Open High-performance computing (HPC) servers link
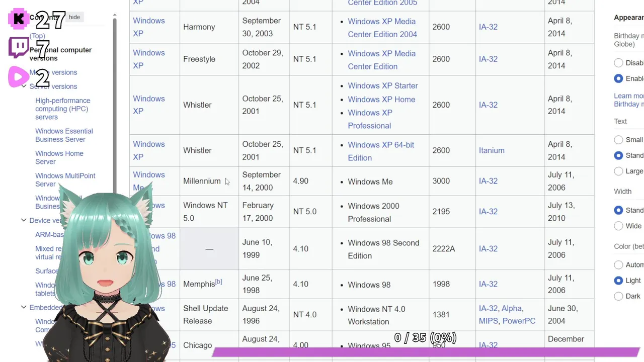 [63, 109]
